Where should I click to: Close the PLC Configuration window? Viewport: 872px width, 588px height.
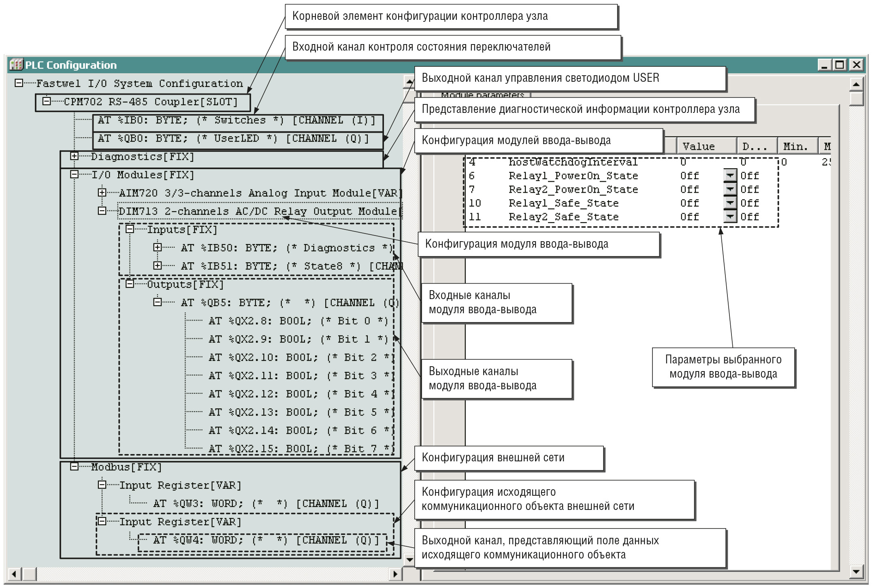[856, 65]
